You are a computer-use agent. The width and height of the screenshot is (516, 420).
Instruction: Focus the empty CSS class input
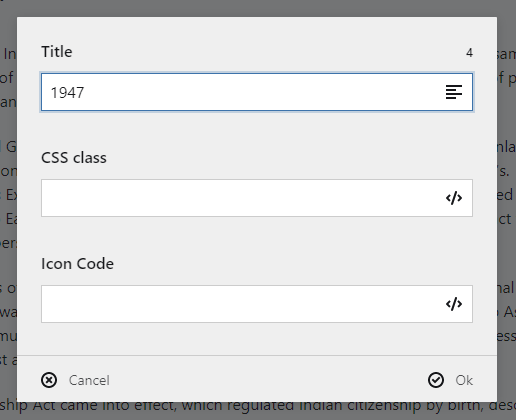coord(257,198)
